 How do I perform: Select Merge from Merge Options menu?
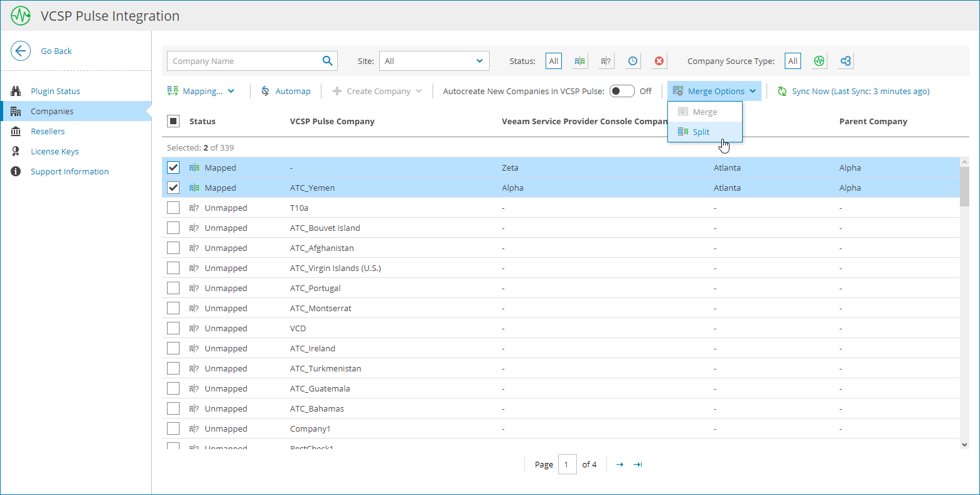tap(705, 112)
